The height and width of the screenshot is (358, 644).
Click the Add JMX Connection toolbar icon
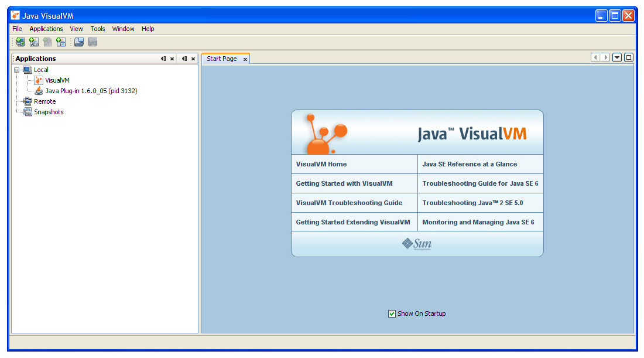tap(34, 42)
